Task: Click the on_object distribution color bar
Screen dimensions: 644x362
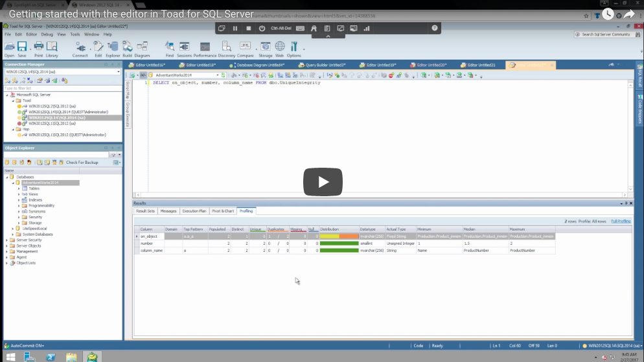Action: pyautogui.click(x=339, y=236)
